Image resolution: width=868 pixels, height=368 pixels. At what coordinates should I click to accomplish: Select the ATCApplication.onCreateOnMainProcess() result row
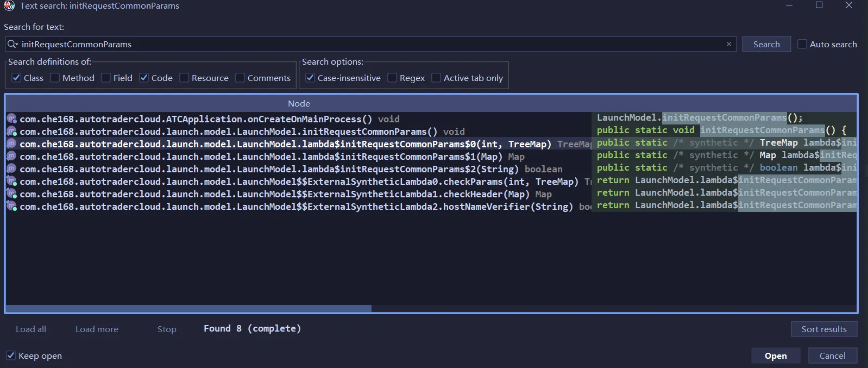click(x=299, y=119)
